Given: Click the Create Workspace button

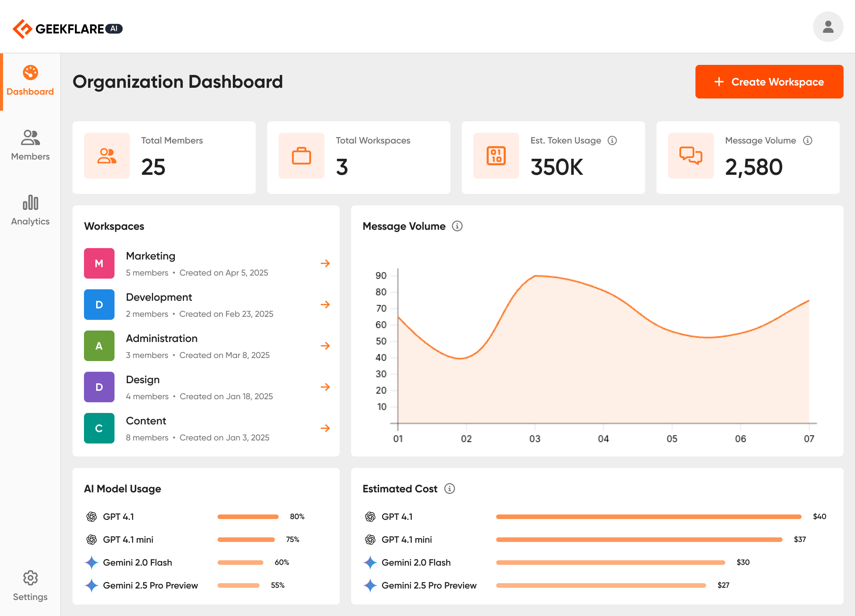Looking at the screenshot, I should pyautogui.click(x=769, y=81).
